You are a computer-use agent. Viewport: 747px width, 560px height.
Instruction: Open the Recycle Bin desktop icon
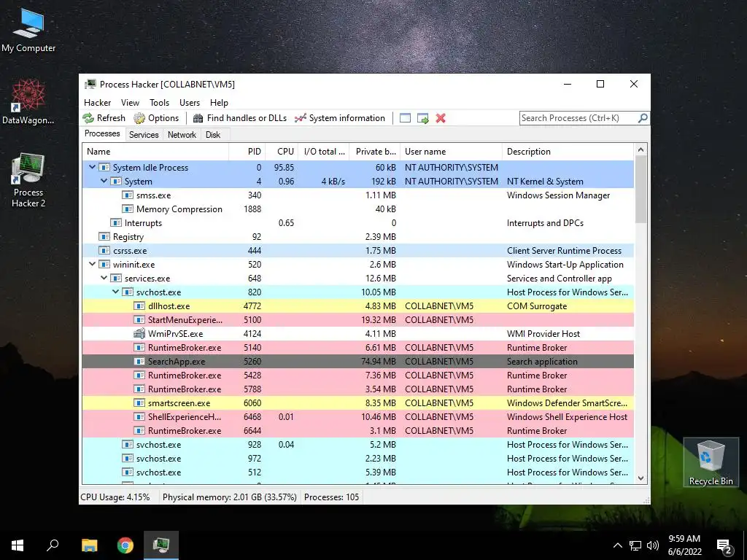tap(711, 462)
